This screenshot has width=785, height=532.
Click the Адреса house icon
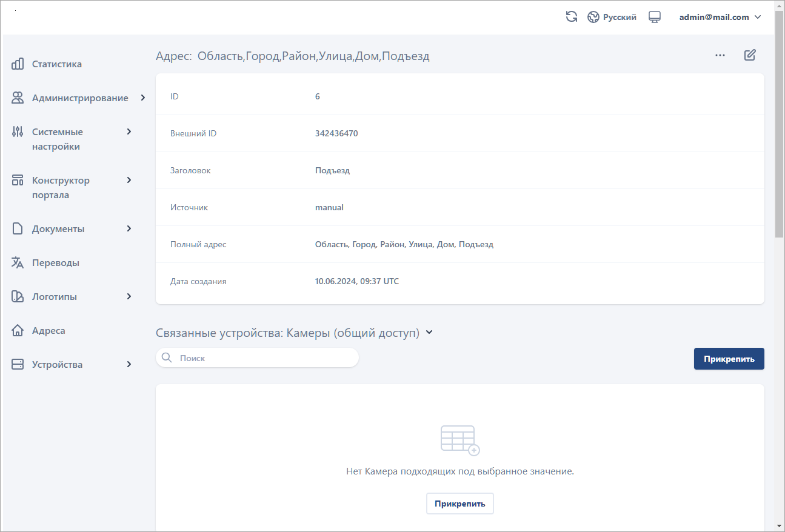(18, 330)
